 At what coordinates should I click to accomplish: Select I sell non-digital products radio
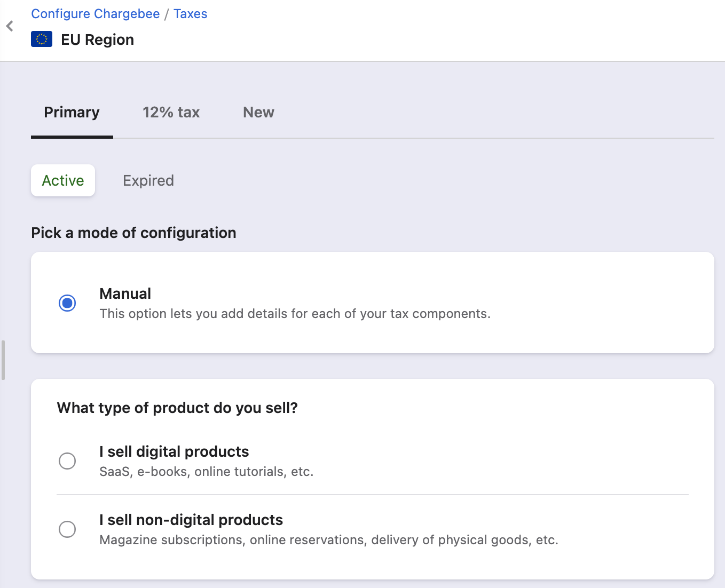(67, 529)
